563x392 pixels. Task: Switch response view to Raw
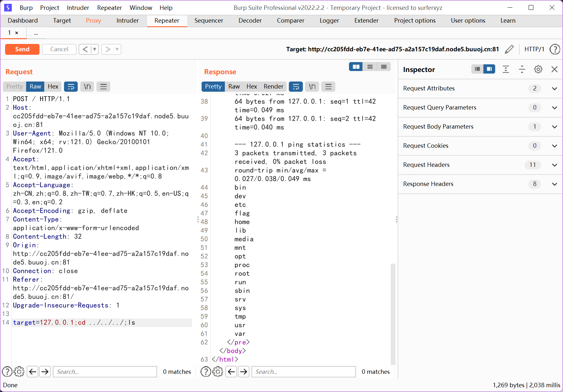tap(234, 87)
